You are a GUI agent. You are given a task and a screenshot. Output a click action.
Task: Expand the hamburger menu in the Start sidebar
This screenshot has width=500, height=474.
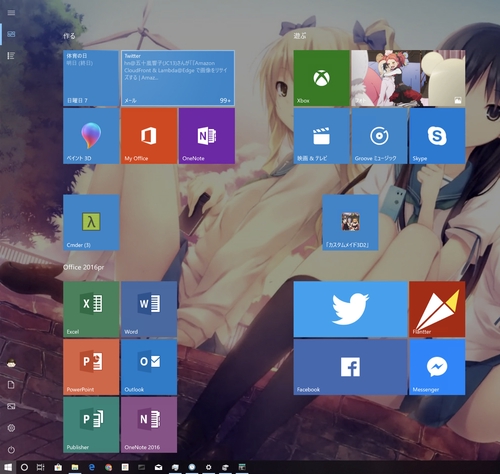(x=11, y=13)
